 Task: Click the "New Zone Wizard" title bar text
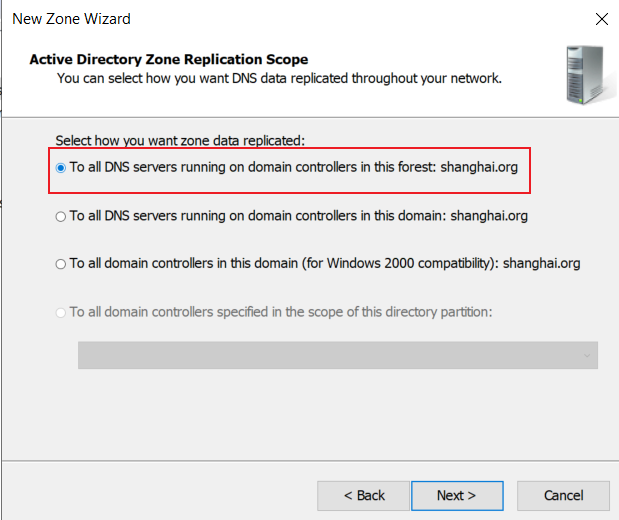(x=71, y=19)
